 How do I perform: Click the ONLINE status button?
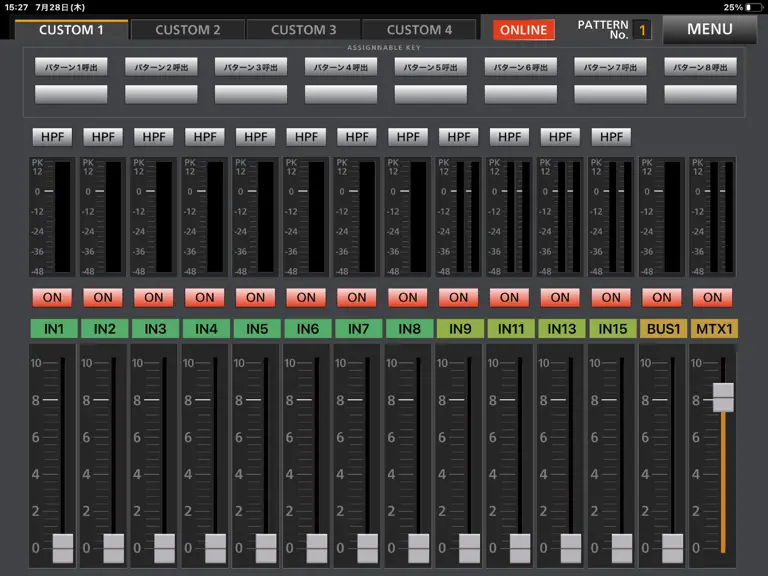click(524, 30)
